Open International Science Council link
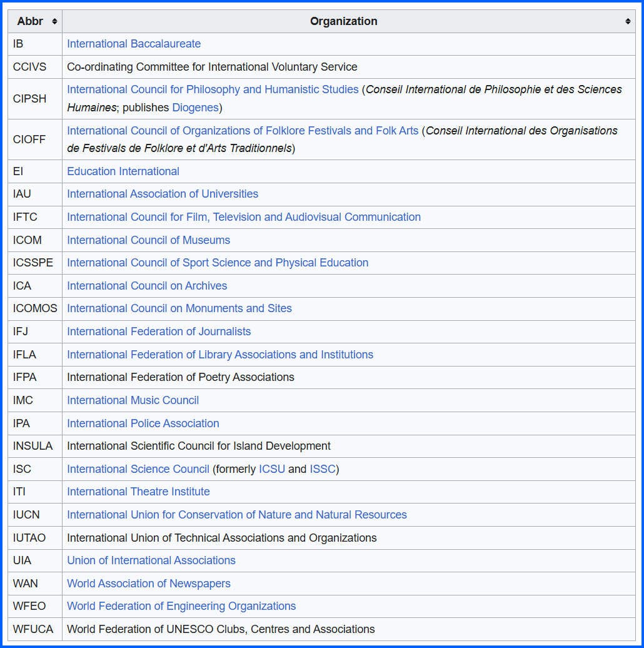Image resolution: width=644 pixels, height=648 pixels. point(138,469)
